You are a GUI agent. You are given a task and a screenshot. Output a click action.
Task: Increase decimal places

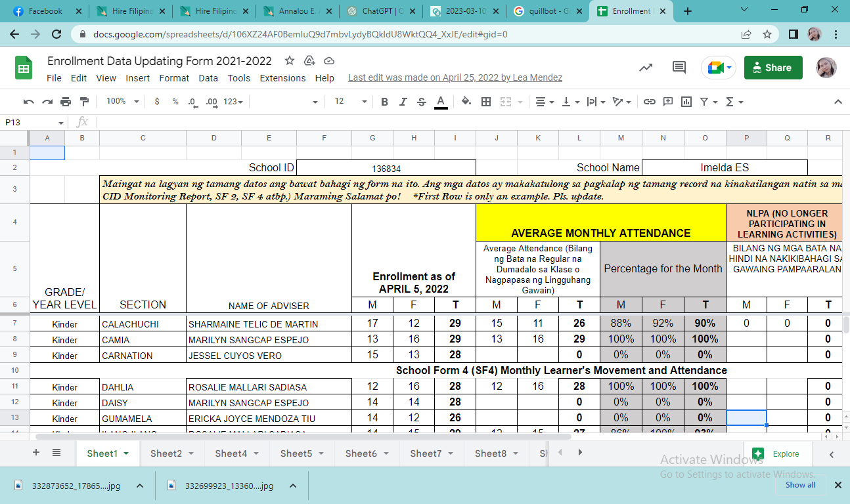pyautogui.click(x=212, y=102)
